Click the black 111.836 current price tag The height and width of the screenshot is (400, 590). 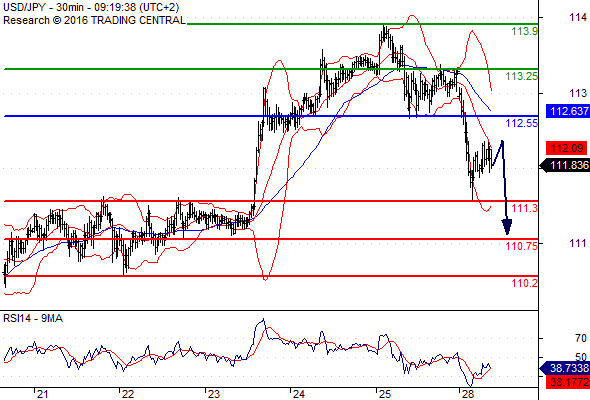pyautogui.click(x=565, y=165)
